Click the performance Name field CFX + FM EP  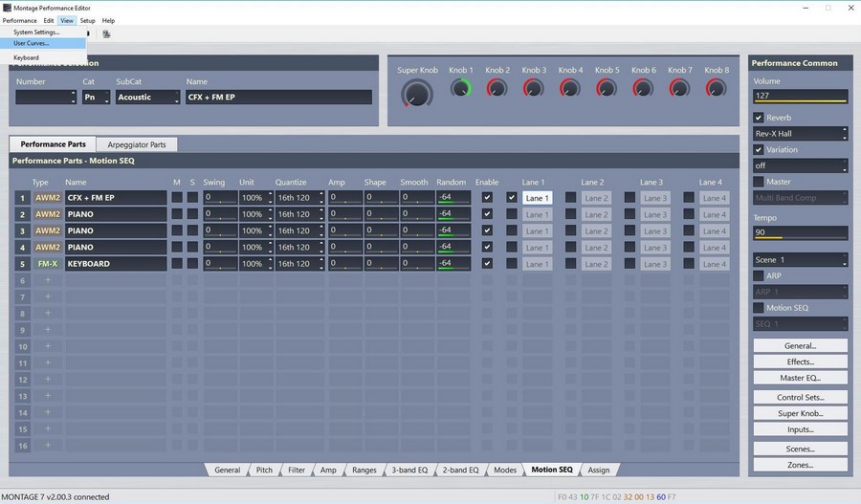click(278, 98)
